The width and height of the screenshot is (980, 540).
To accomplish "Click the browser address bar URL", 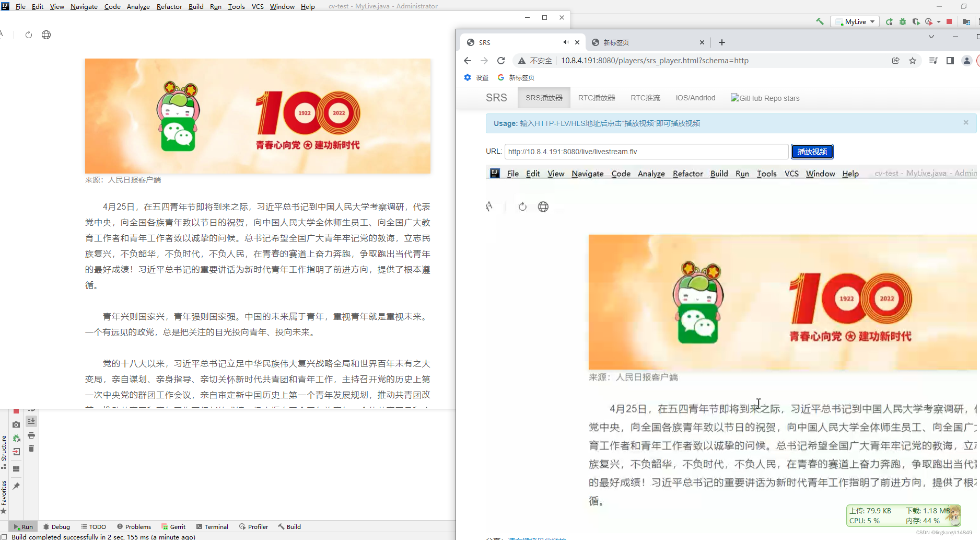I will (x=655, y=61).
